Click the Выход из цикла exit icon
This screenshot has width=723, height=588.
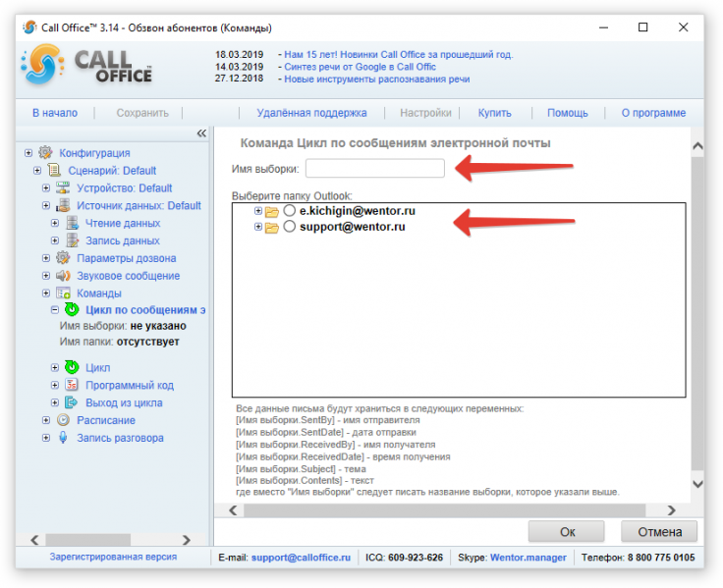[72, 402]
